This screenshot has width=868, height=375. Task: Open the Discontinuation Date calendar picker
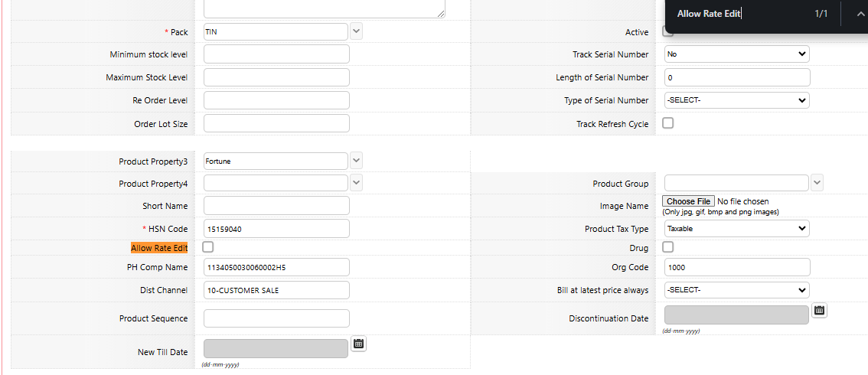pos(820,310)
